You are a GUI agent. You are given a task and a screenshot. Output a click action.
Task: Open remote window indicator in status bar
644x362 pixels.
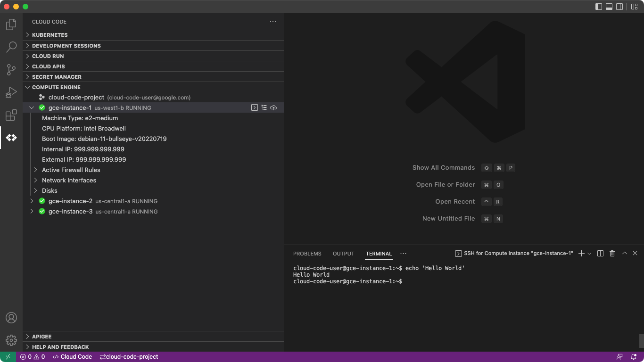[x=8, y=357]
